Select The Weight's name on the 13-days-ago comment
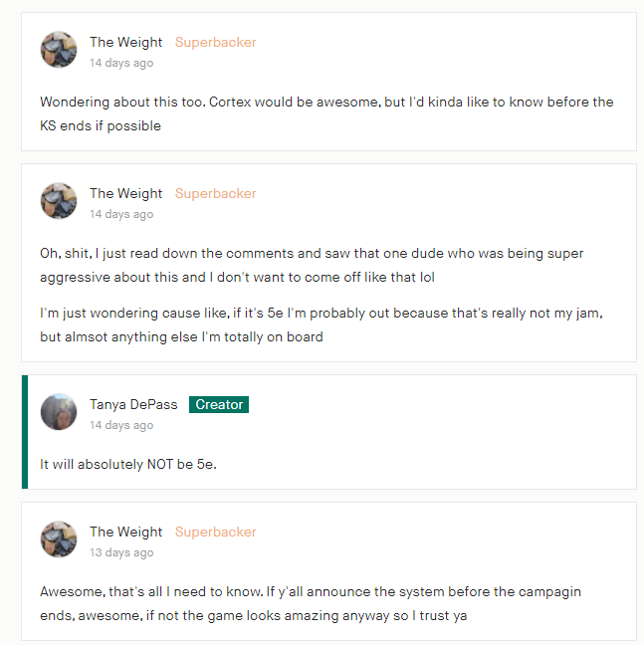This screenshot has height=645, width=644. [125, 532]
